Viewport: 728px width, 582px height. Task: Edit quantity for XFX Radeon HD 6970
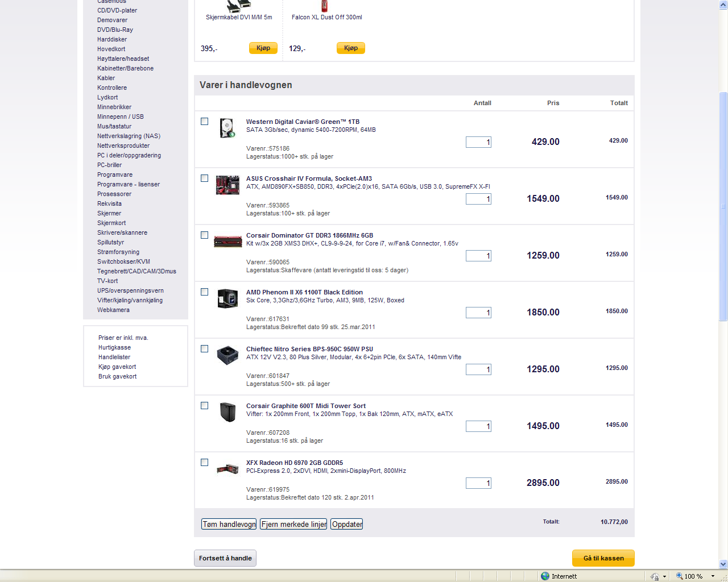478,483
